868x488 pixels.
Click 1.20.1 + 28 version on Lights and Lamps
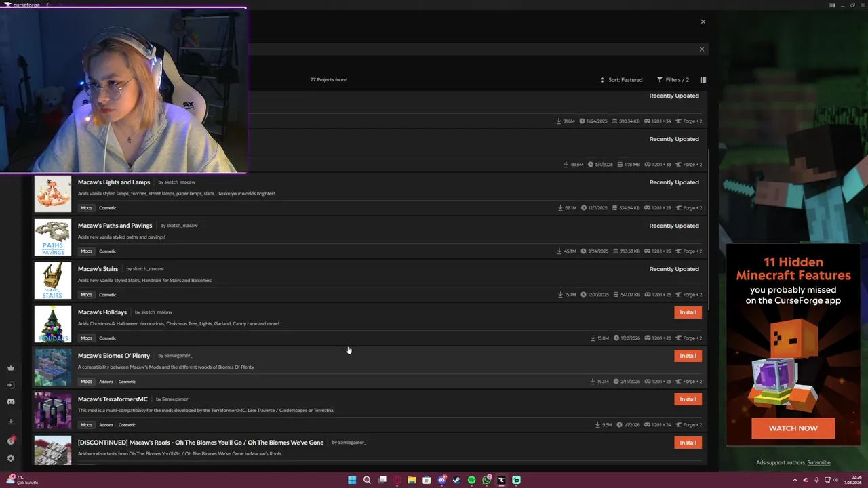click(x=658, y=208)
